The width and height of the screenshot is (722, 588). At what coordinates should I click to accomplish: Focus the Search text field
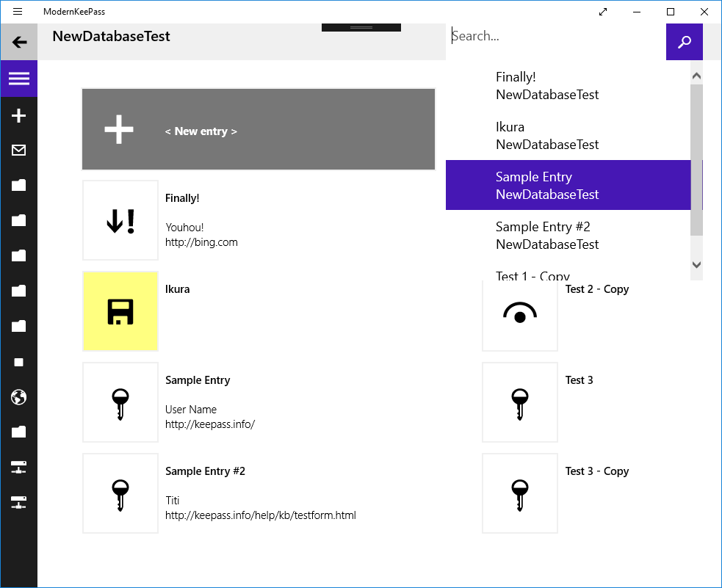[x=555, y=36]
